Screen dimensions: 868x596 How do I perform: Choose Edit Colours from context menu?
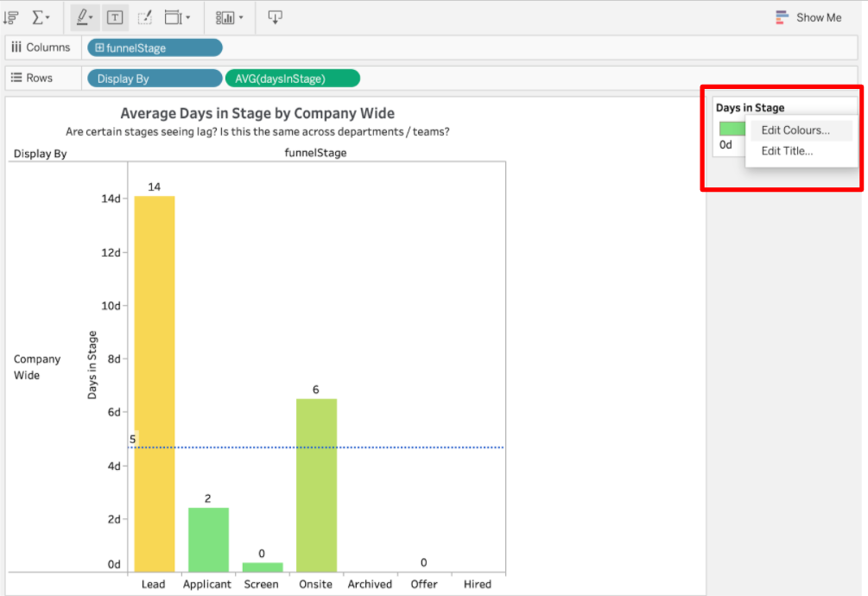(795, 130)
